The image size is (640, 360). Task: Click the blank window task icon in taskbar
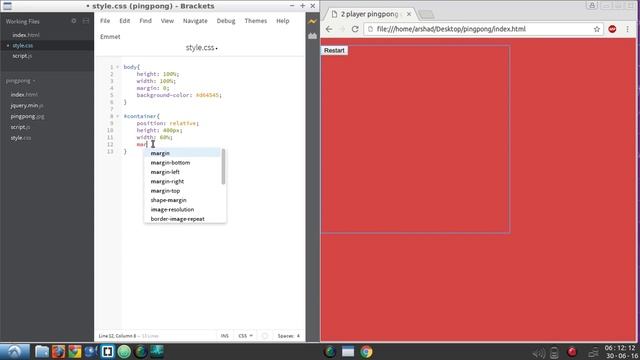click(348, 351)
